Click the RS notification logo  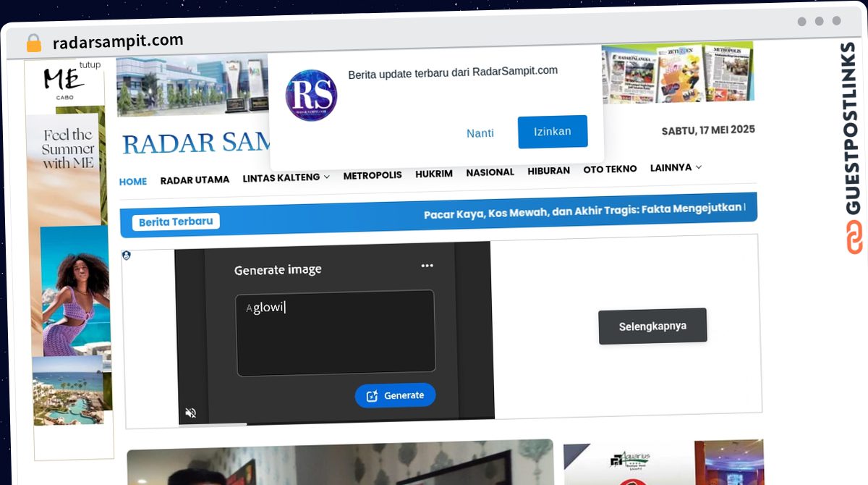311,95
